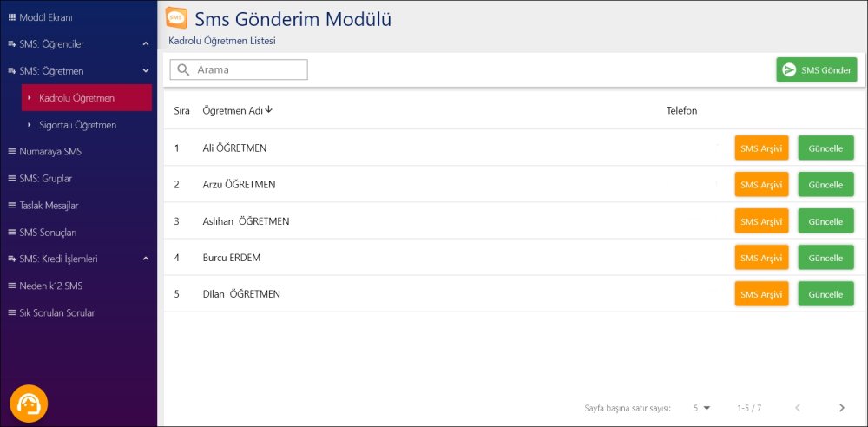Click Güncelle for Burcu ERDEM
Screen dimensions: 868x427
click(x=825, y=258)
